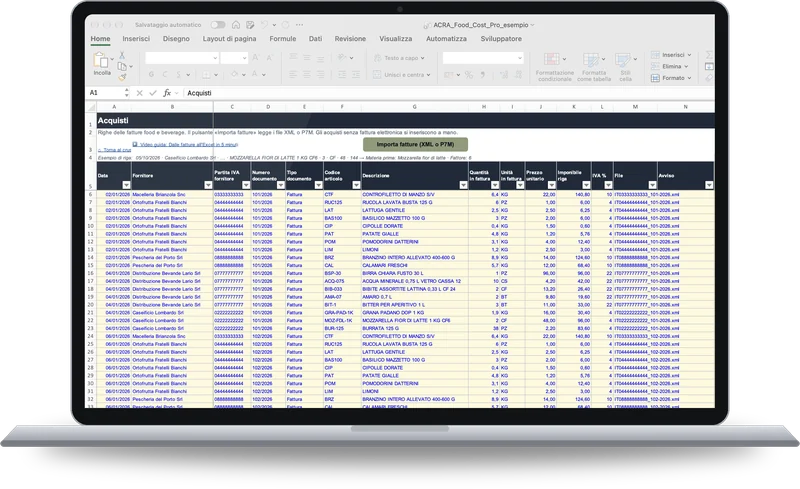Click the Cut scissors icon
The height and width of the screenshot is (489, 800).
pyautogui.click(x=122, y=55)
